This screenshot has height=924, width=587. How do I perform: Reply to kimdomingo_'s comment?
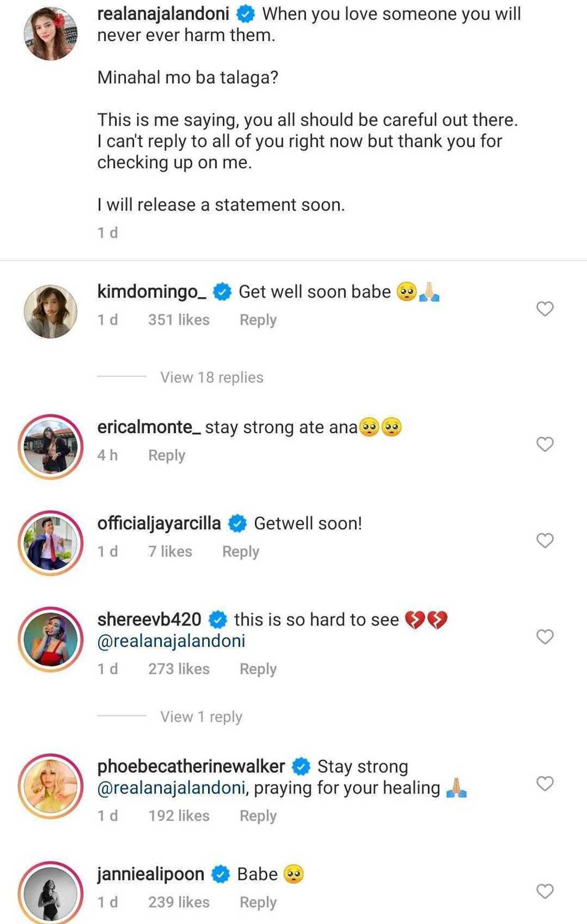[x=258, y=320]
